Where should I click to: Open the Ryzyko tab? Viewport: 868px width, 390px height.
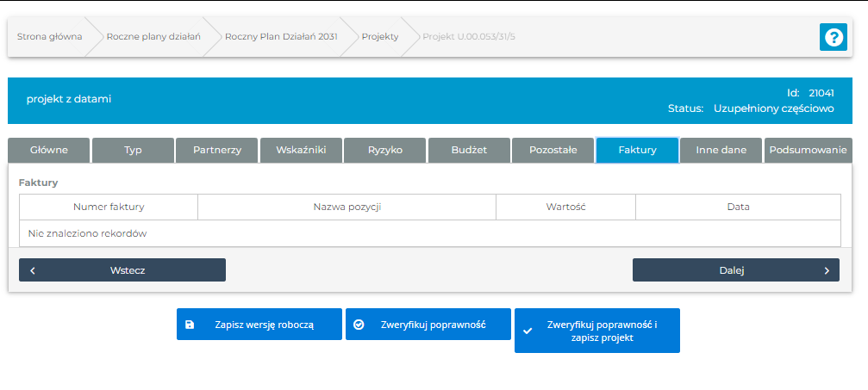click(x=385, y=150)
